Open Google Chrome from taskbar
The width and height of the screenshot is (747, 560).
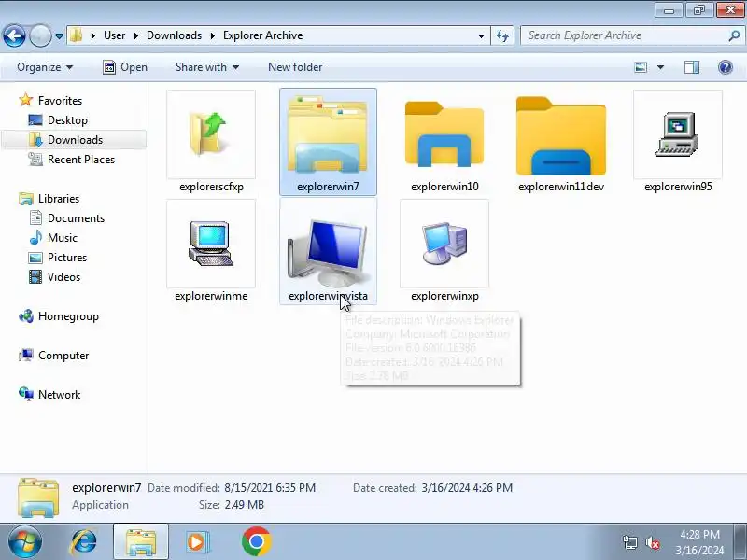click(x=256, y=542)
